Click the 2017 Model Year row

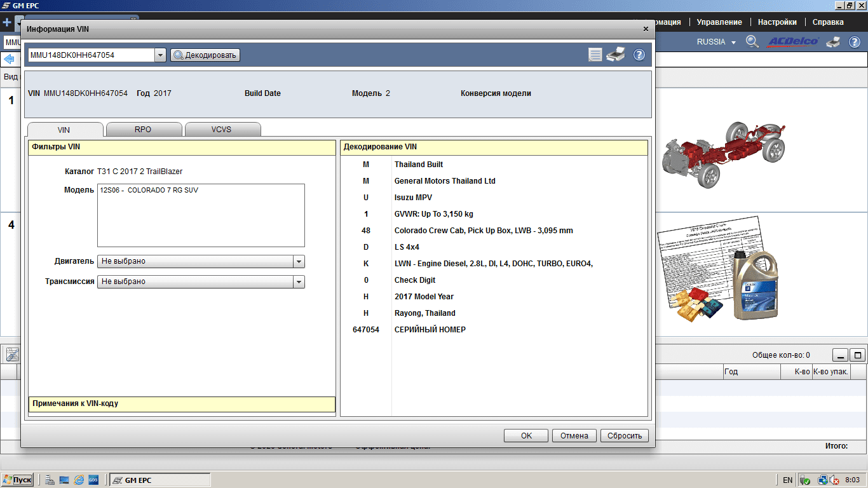point(494,297)
